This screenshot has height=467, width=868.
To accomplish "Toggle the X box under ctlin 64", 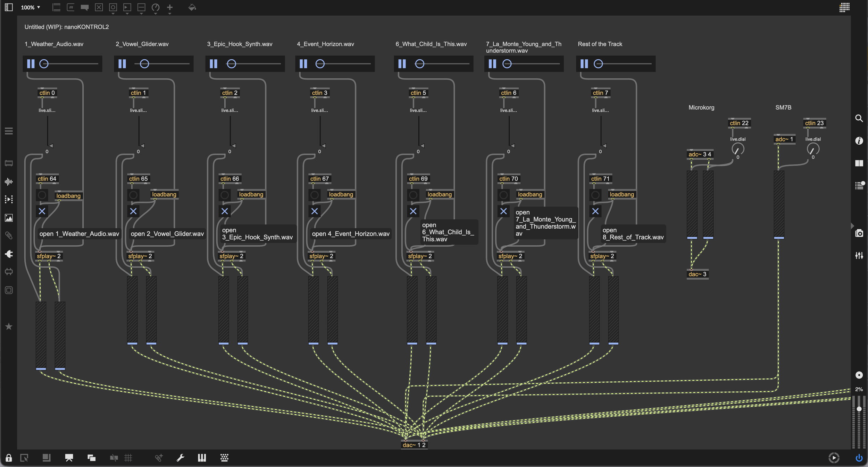I will point(42,211).
